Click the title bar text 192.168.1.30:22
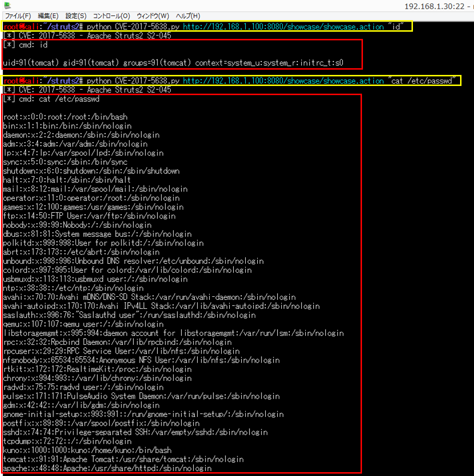The width and height of the screenshot is (474, 476). [435, 6]
